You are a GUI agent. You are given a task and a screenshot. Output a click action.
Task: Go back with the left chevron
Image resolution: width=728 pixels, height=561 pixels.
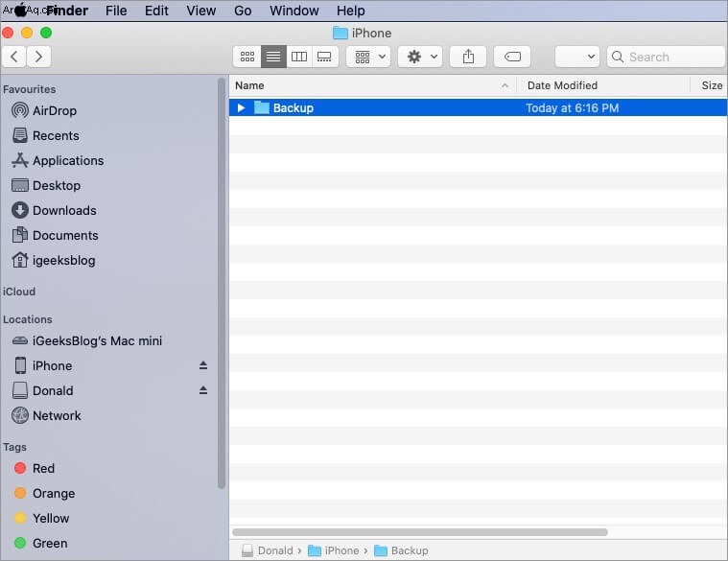pyautogui.click(x=14, y=57)
